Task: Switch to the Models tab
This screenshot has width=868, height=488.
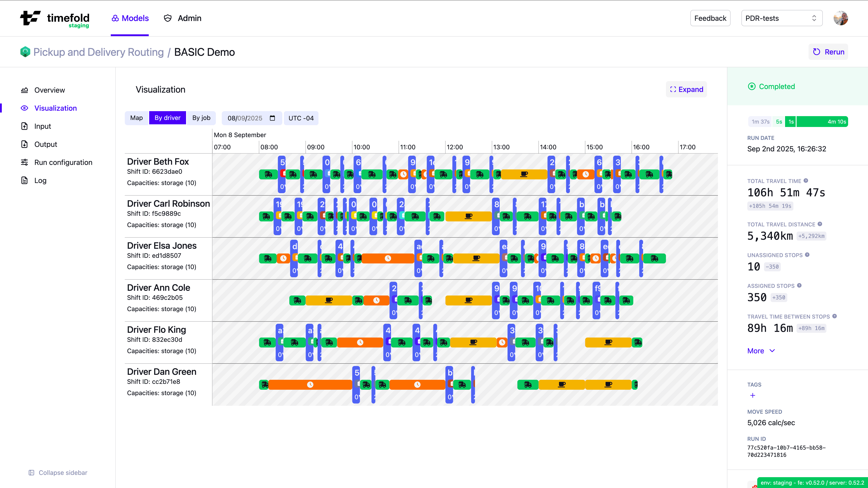Action: pos(130,18)
